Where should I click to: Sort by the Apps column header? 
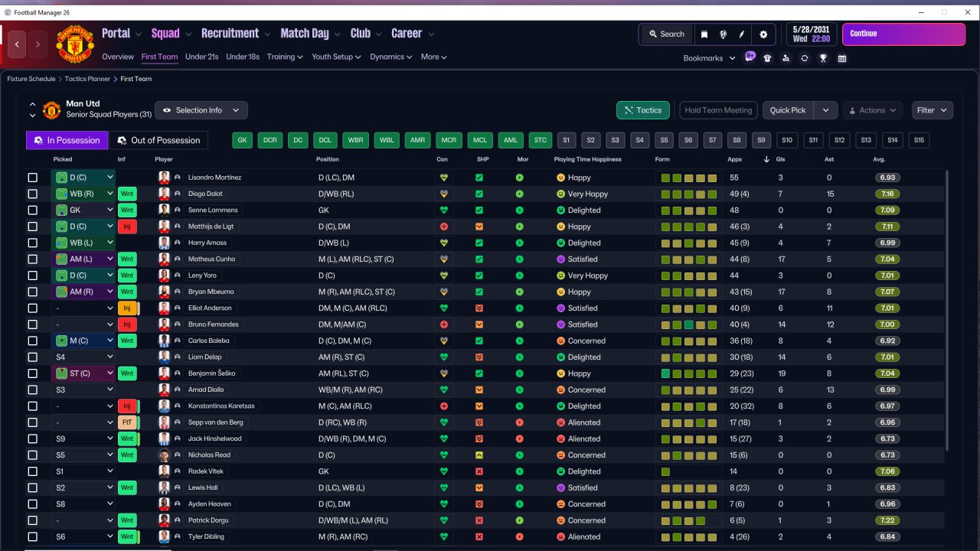(734, 159)
